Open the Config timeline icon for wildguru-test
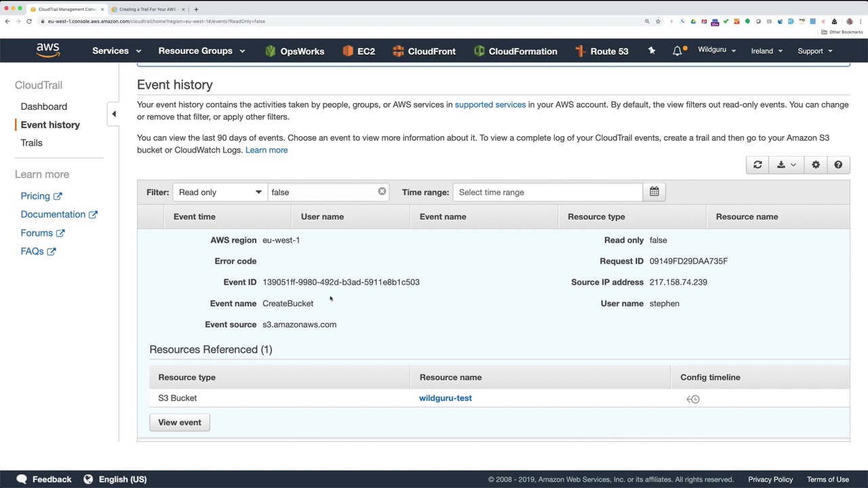The height and width of the screenshot is (488, 868). coord(692,399)
